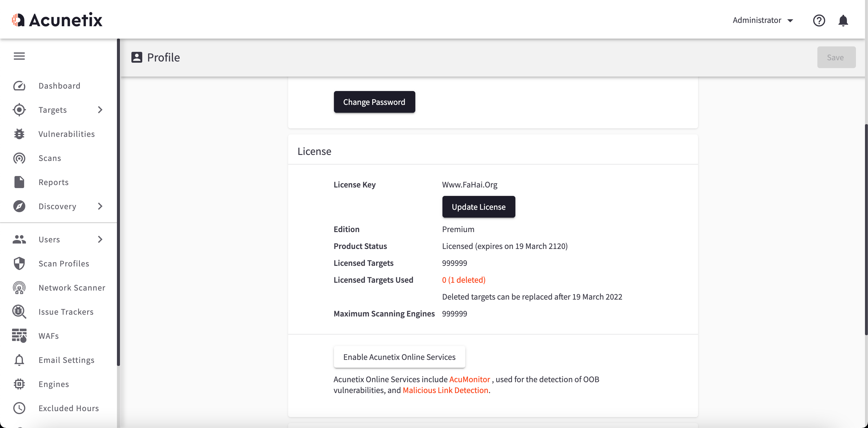
Task: Click the license key Www.FaHai.Org
Action: 470,184
